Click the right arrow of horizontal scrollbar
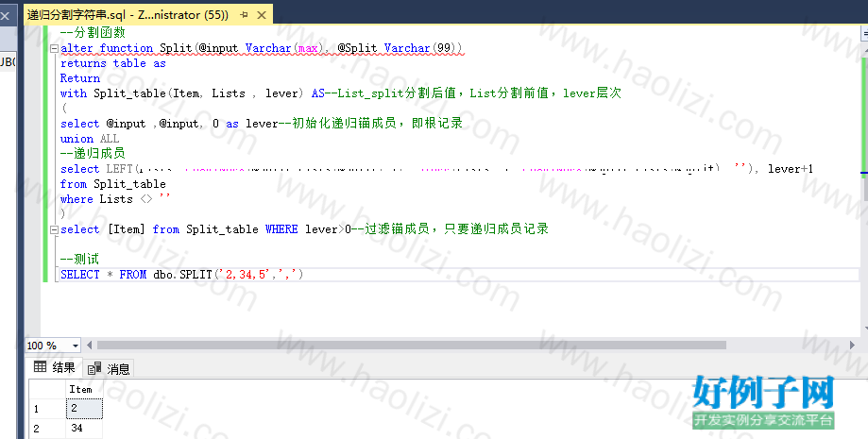 click(852, 345)
